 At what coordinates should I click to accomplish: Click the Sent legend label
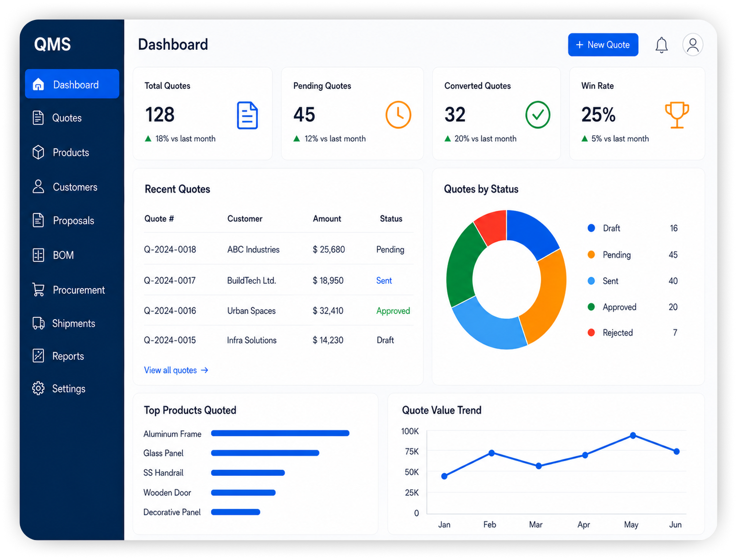[x=610, y=281]
